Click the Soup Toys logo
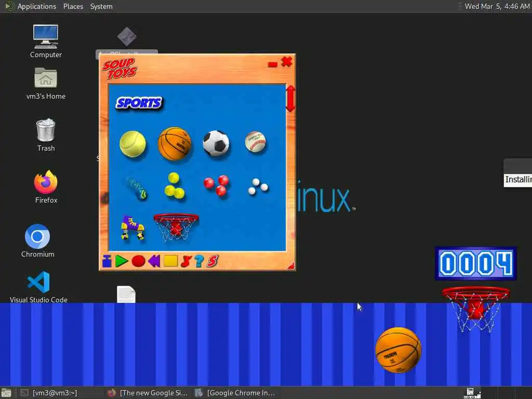 pyautogui.click(x=119, y=69)
